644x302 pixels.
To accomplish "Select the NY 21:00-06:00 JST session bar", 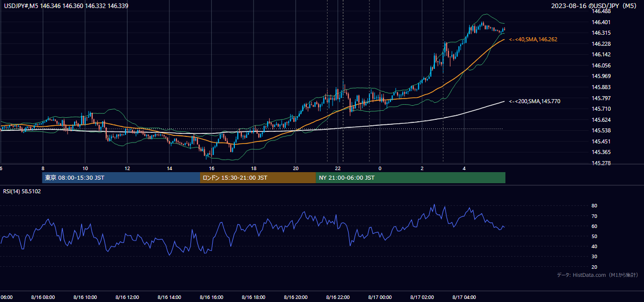I will (x=411, y=178).
